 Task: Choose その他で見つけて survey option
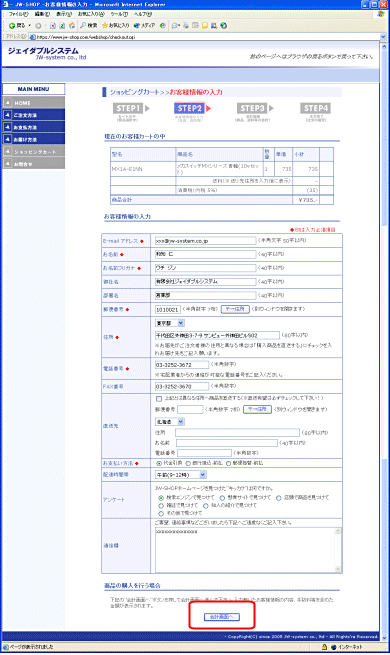[161, 513]
